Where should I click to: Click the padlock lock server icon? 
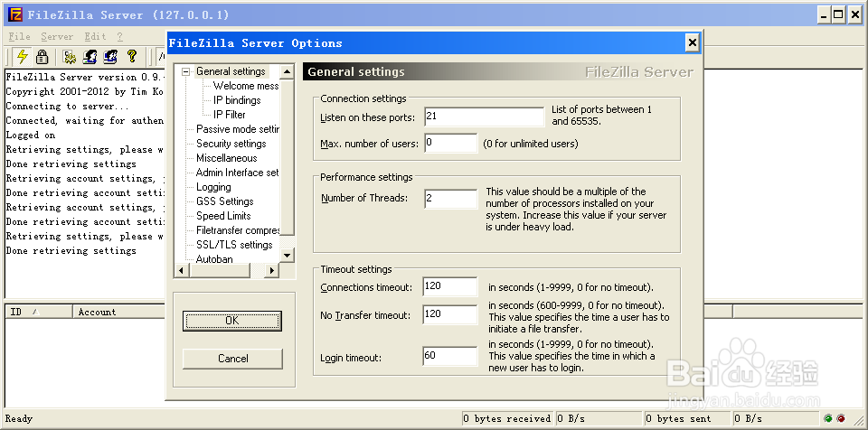[x=42, y=56]
